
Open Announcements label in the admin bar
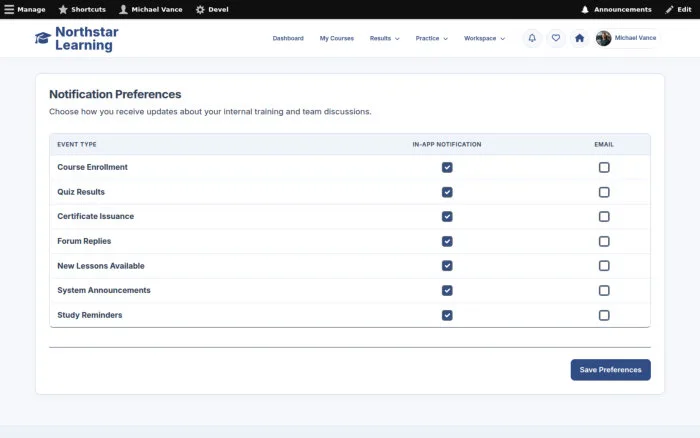[x=623, y=9]
